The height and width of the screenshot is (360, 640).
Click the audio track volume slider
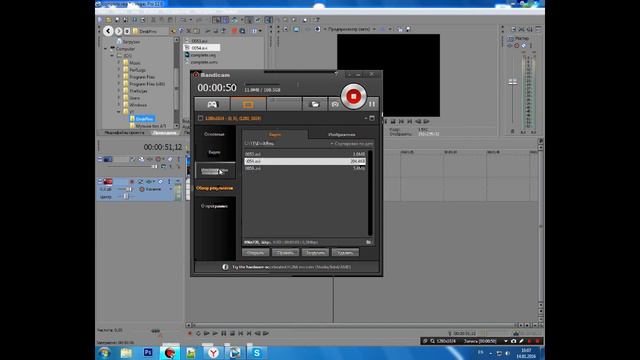tap(129, 189)
